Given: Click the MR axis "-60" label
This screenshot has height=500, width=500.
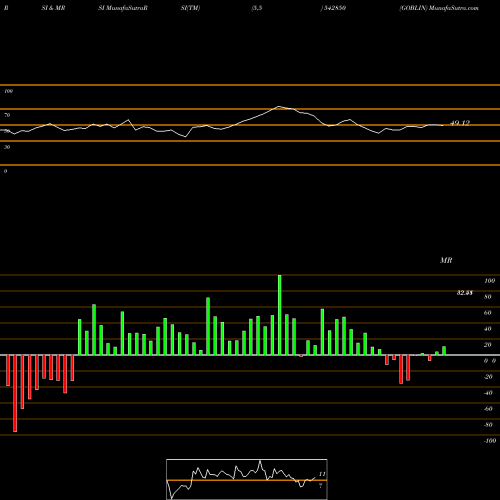Looking at the screenshot, I should 488,409.
